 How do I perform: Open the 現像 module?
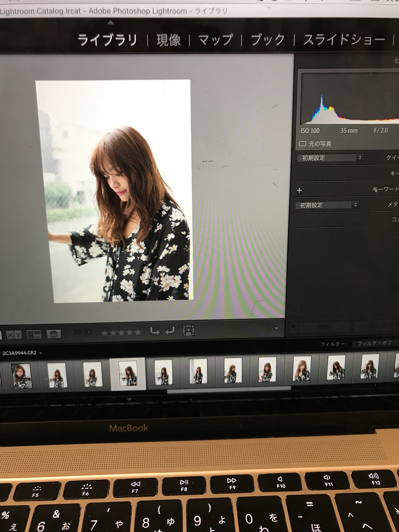pyautogui.click(x=169, y=40)
